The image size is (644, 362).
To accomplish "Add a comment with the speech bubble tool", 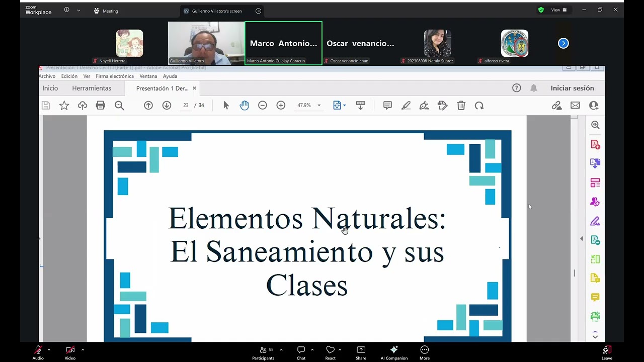I will pyautogui.click(x=387, y=105).
